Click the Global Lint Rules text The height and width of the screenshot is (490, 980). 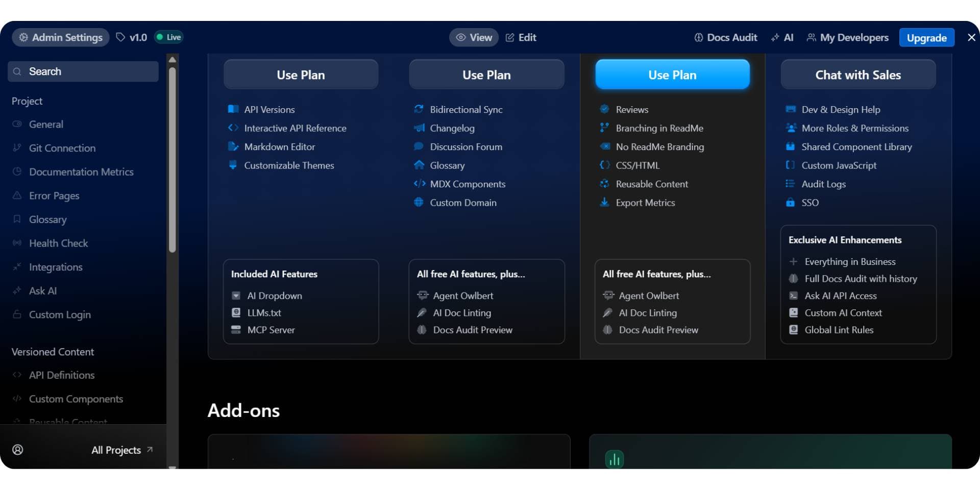pos(839,330)
